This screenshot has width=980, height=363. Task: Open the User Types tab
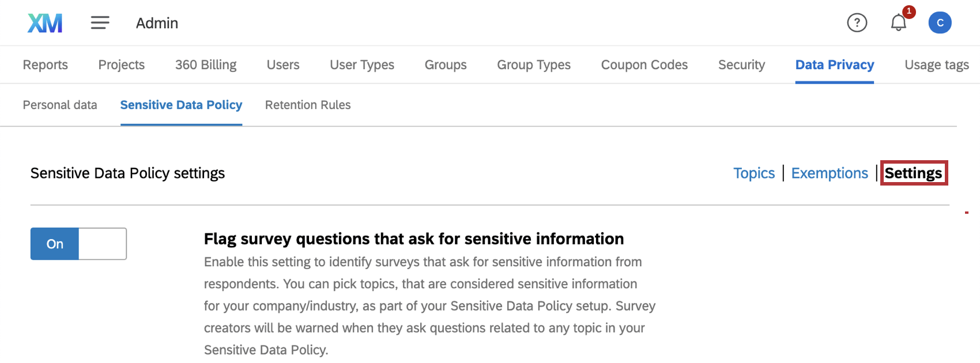point(362,65)
